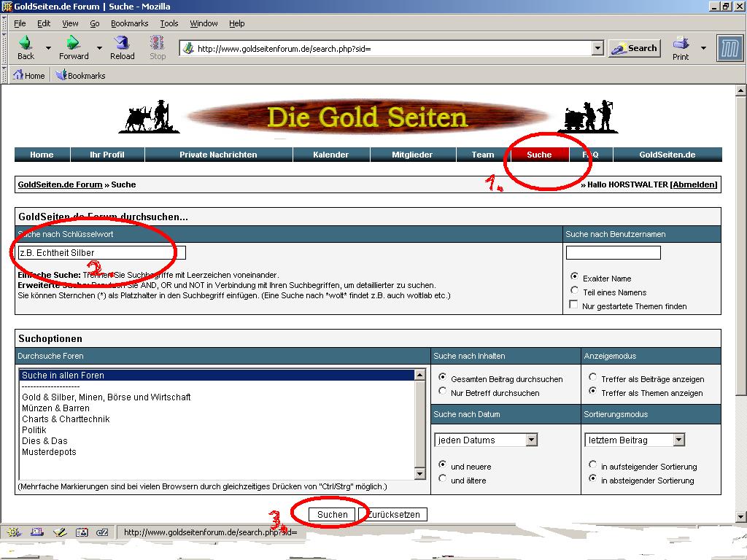Open the Edit menu
Image resolution: width=747 pixels, height=560 pixels.
[x=44, y=23]
